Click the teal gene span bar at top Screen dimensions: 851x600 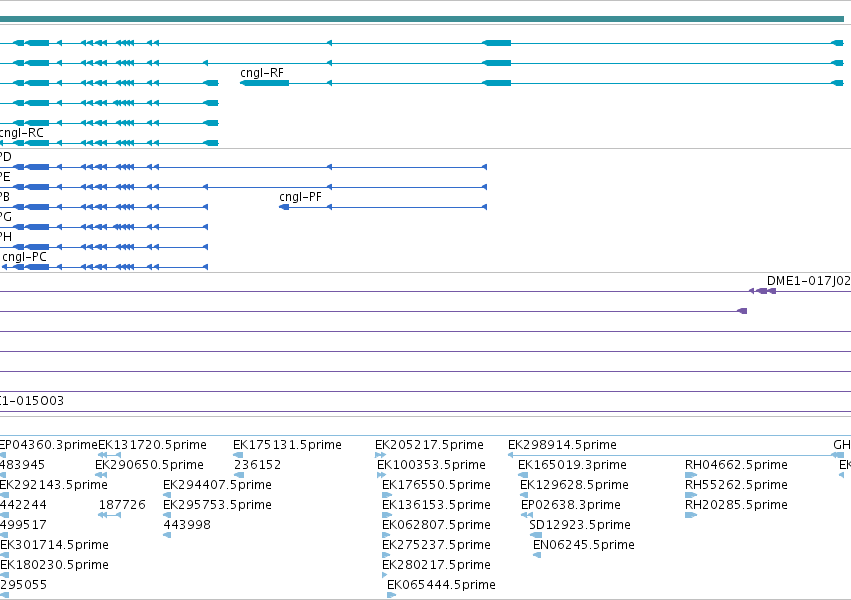tap(422, 19)
